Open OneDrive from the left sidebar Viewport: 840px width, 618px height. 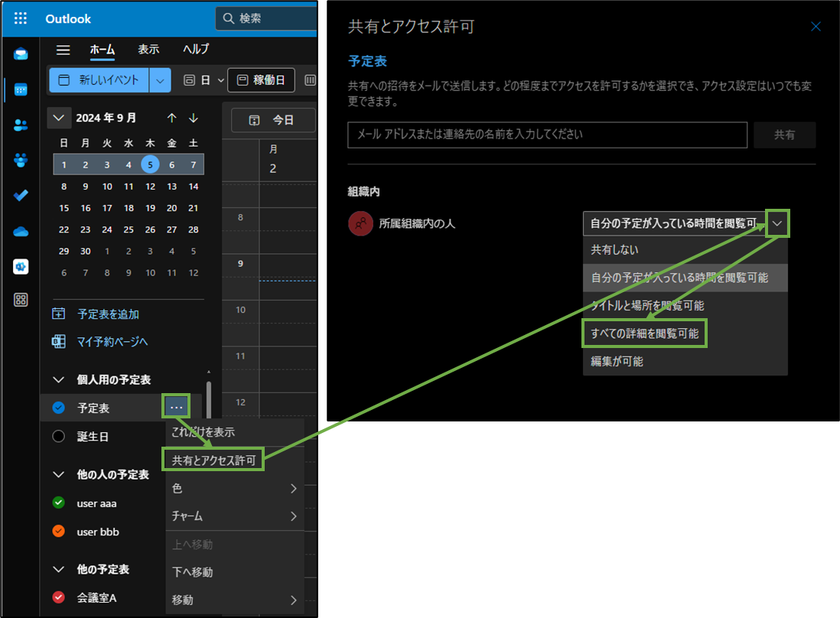(x=20, y=230)
